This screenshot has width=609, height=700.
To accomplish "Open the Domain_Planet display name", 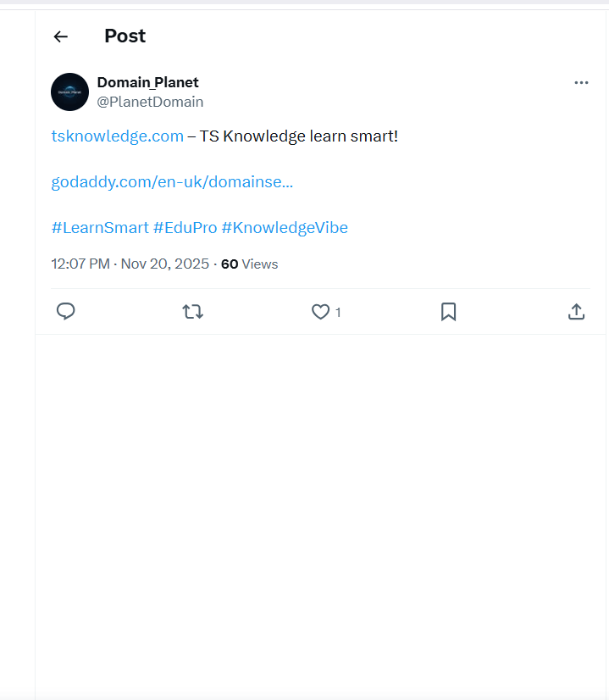I will click(148, 82).
